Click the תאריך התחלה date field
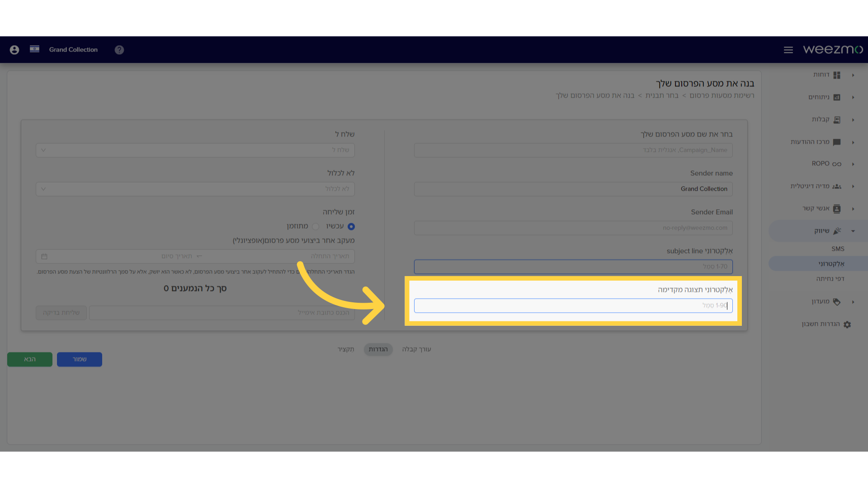The image size is (868, 488). pos(330,256)
